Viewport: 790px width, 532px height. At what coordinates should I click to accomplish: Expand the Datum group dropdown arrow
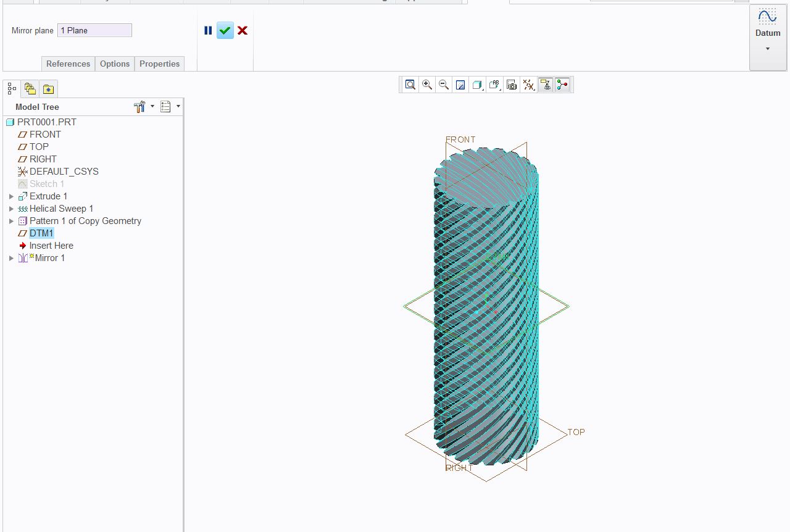(768, 49)
